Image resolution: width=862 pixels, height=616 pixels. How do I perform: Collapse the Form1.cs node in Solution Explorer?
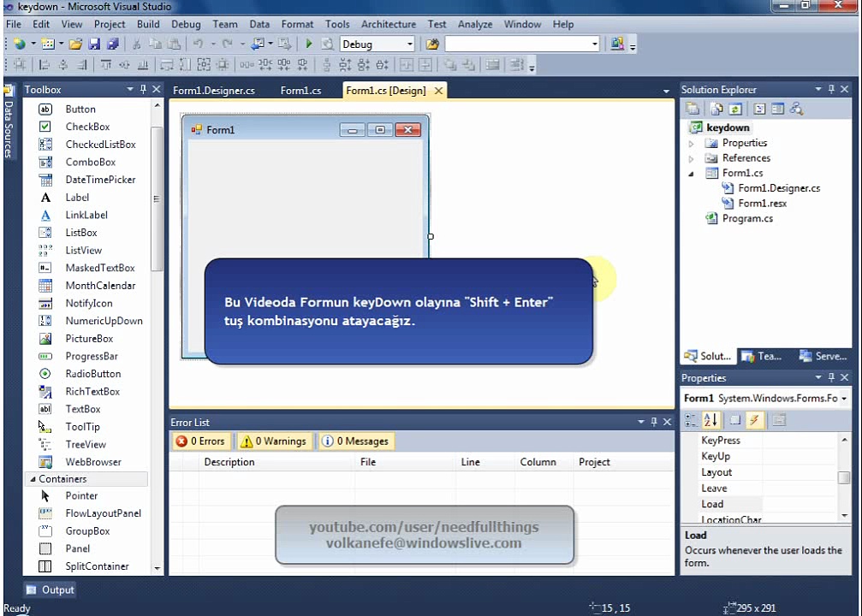pyautogui.click(x=691, y=174)
